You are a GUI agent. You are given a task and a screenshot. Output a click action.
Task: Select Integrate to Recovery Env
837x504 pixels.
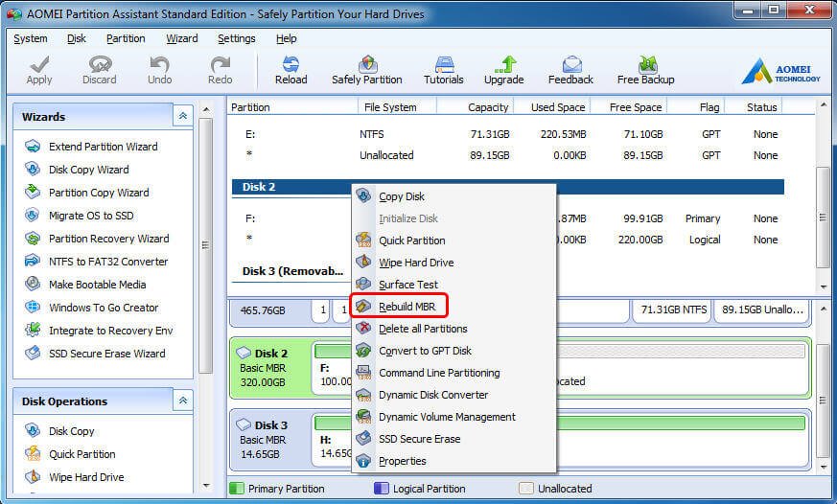tap(99, 331)
